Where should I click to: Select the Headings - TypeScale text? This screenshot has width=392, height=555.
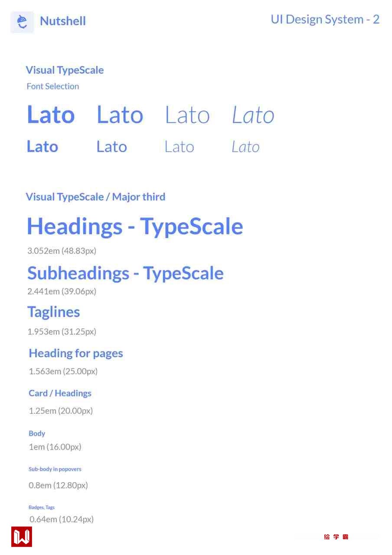tap(135, 226)
